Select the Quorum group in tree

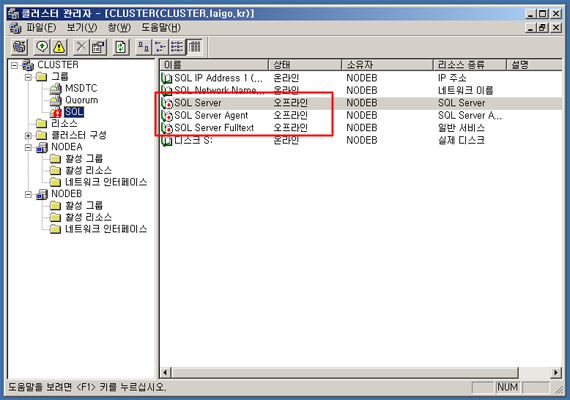pyautogui.click(x=81, y=100)
